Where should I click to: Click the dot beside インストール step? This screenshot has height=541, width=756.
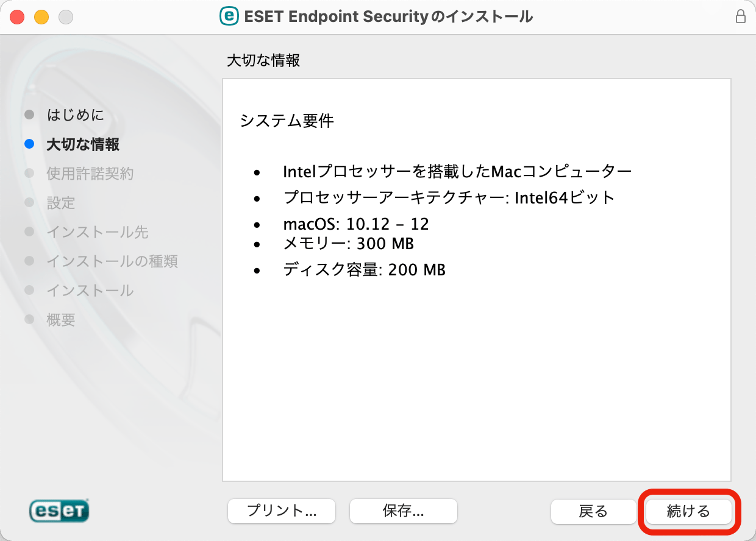[30, 291]
